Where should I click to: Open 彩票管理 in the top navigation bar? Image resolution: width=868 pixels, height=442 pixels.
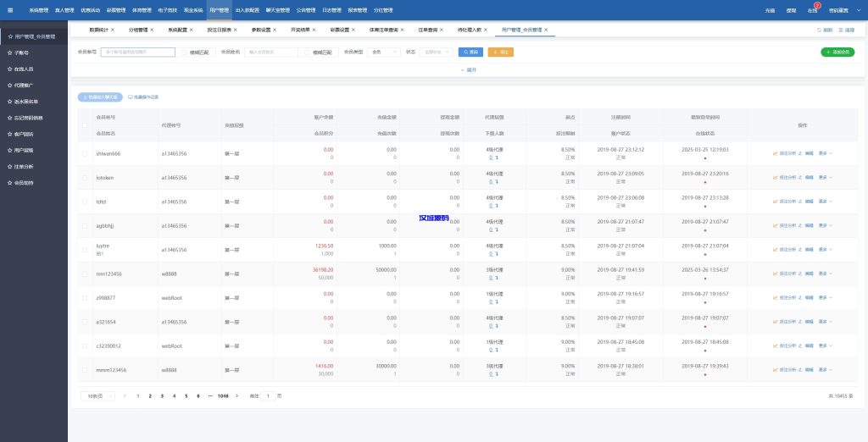[x=116, y=10]
